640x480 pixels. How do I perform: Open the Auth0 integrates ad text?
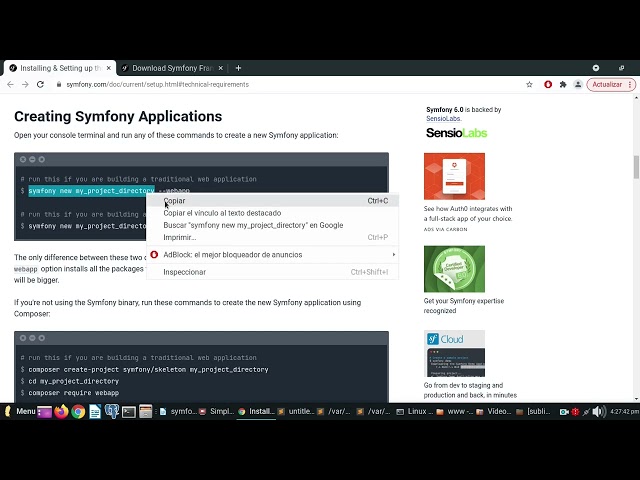click(x=468, y=213)
